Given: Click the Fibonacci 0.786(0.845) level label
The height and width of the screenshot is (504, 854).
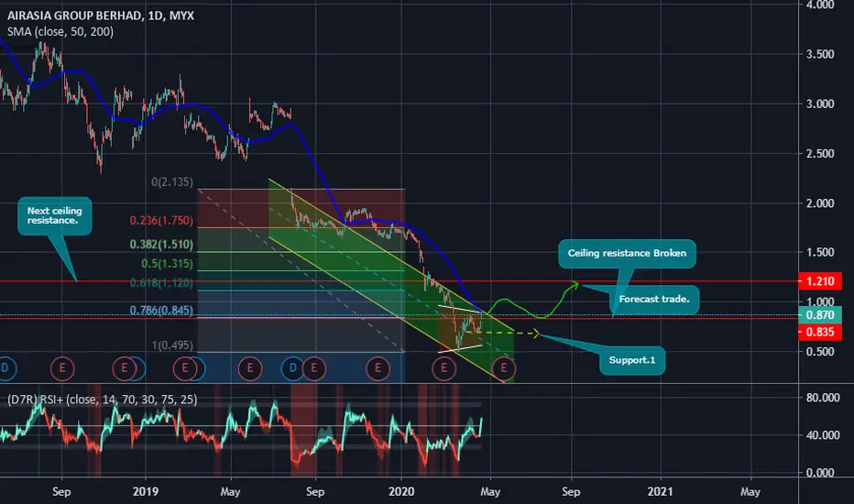Looking at the screenshot, I should click(x=161, y=311).
